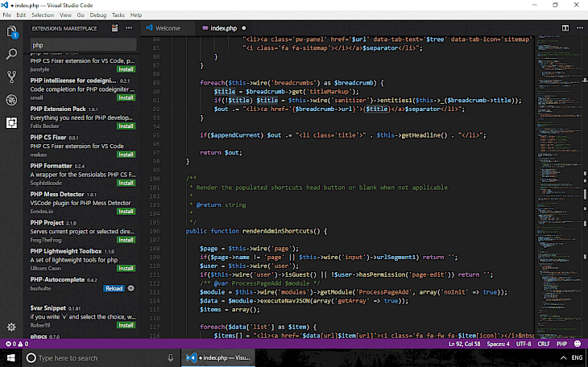Switch to the index.php tab
This screenshot has width=588, height=367.
(x=223, y=28)
